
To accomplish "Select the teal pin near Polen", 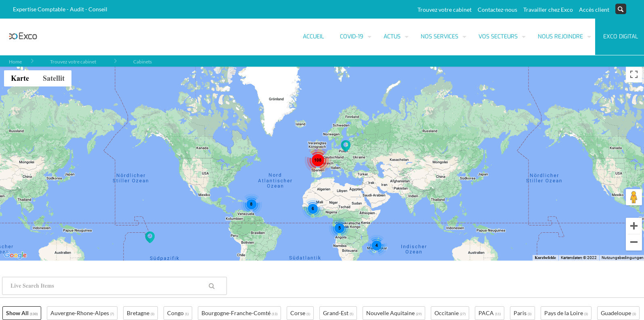I will point(346,145).
